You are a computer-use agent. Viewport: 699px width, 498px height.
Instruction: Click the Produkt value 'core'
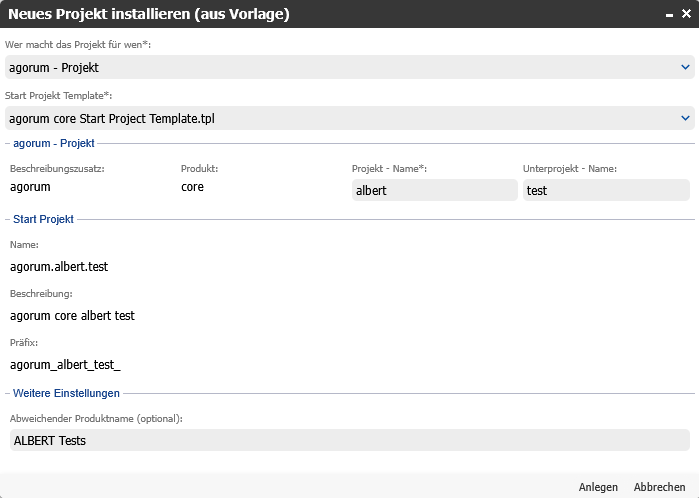(x=192, y=187)
